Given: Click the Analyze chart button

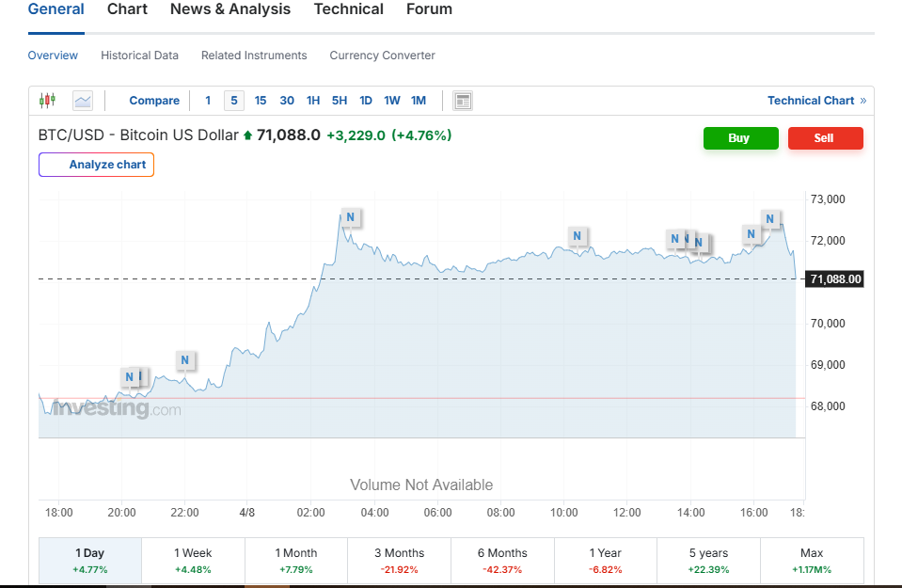Looking at the screenshot, I should pyautogui.click(x=96, y=165).
